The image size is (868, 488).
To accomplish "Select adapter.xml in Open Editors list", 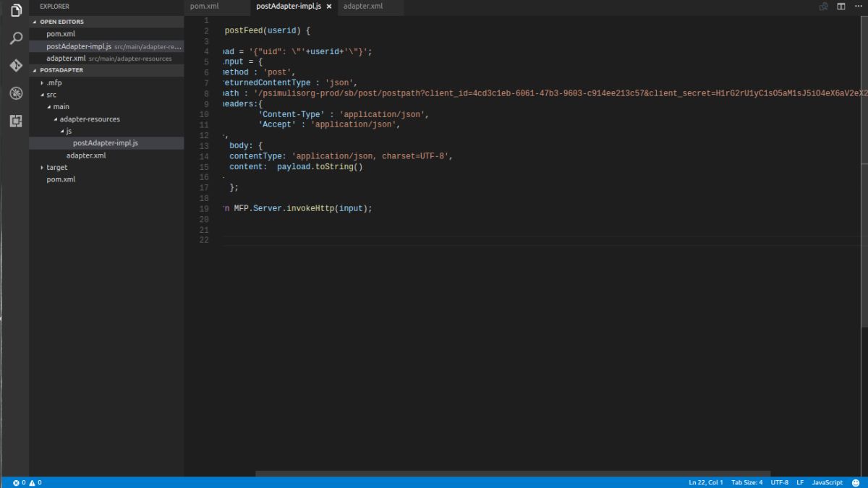I will [x=106, y=59].
